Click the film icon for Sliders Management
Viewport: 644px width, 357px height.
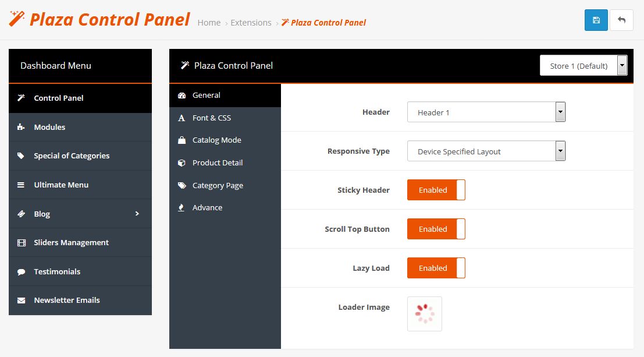[22, 243]
